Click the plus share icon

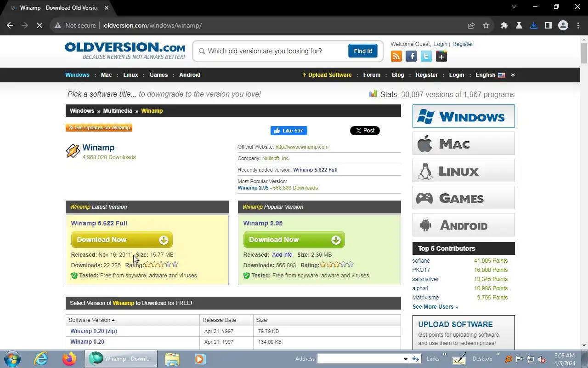(x=441, y=56)
